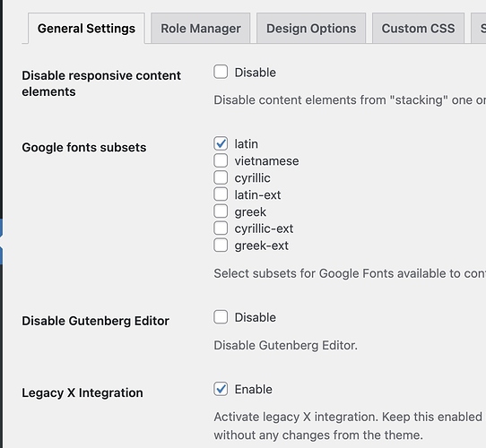Image resolution: width=486 pixels, height=448 pixels.
Task: Click the Disable label under Gutenberg Editor
Action: (x=255, y=317)
